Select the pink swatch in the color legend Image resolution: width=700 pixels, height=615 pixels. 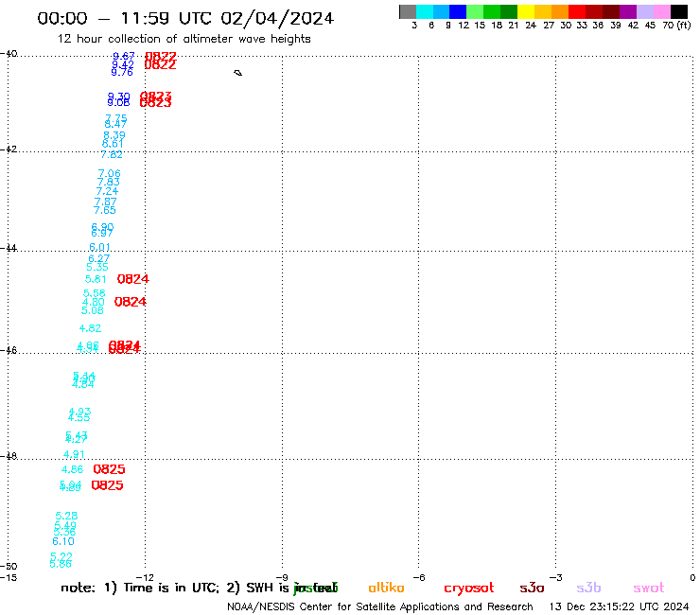pos(662,11)
